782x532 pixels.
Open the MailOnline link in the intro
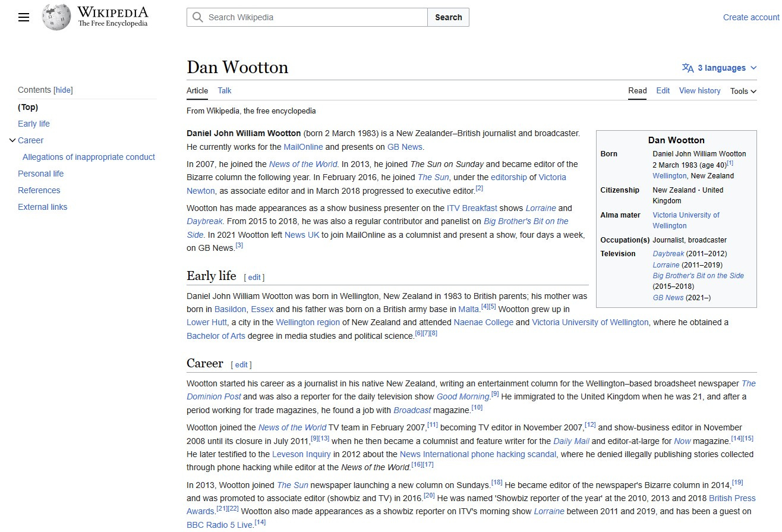click(x=303, y=147)
